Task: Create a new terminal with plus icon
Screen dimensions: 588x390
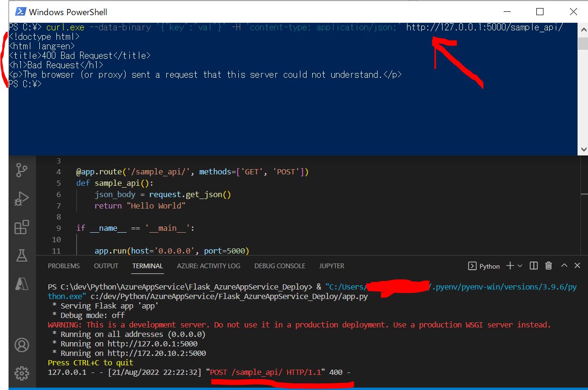Action: point(510,266)
